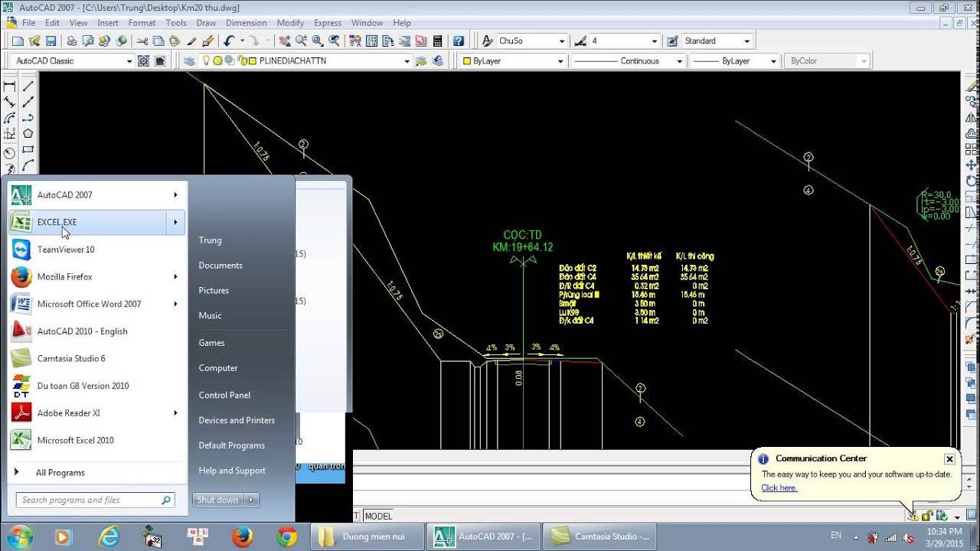Toggle the layer freeze sun icon

pyautogui.click(x=217, y=61)
